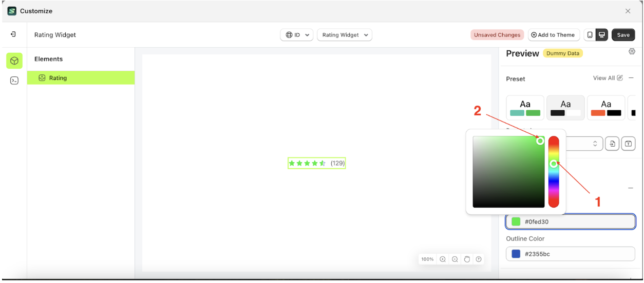Click the canvas help icon
This screenshot has width=644, height=283.
click(x=479, y=259)
